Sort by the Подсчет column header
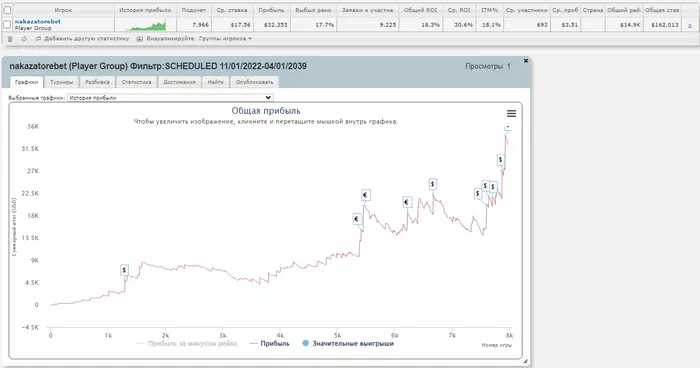Image resolution: width=700 pixels, height=368 pixels. [x=194, y=10]
